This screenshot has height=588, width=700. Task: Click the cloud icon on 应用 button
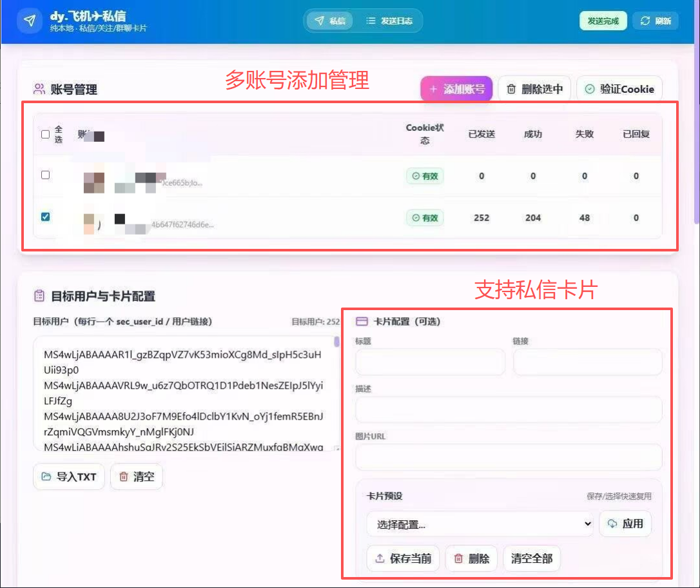[x=612, y=524]
